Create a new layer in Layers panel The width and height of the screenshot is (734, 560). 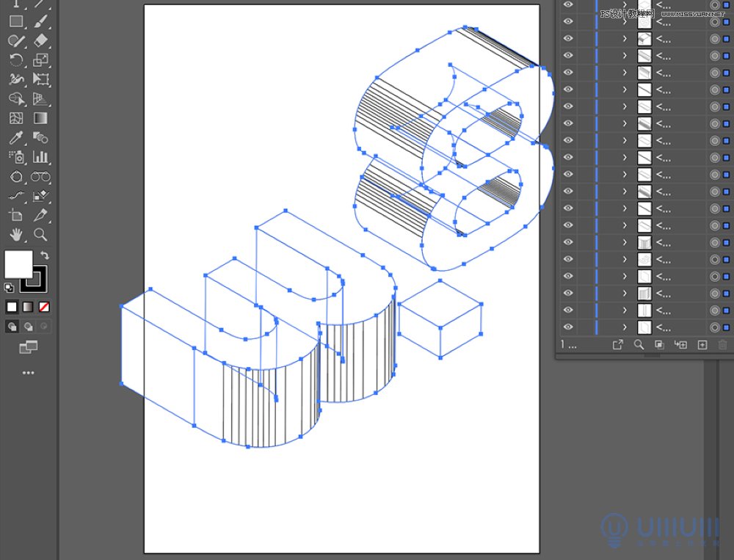click(702, 344)
